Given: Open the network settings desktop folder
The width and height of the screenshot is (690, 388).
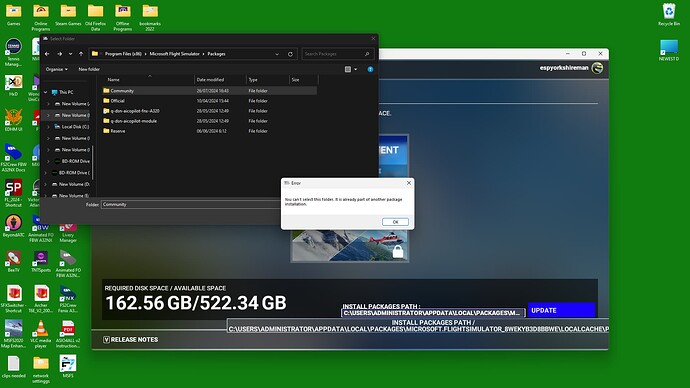Looking at the screenshot, I should [x=41, y=369].
